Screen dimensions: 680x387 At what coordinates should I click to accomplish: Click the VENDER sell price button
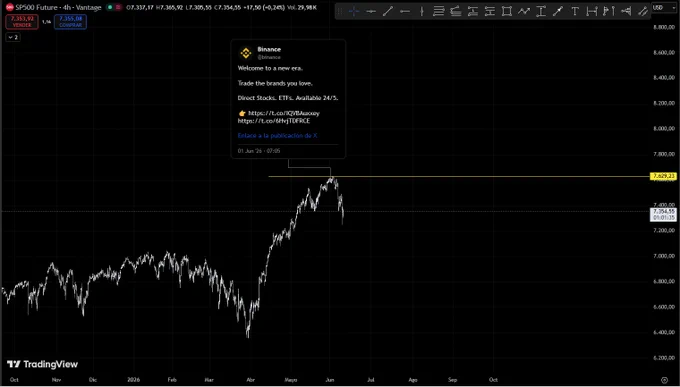pyautogui.click(x=22, y=22)
